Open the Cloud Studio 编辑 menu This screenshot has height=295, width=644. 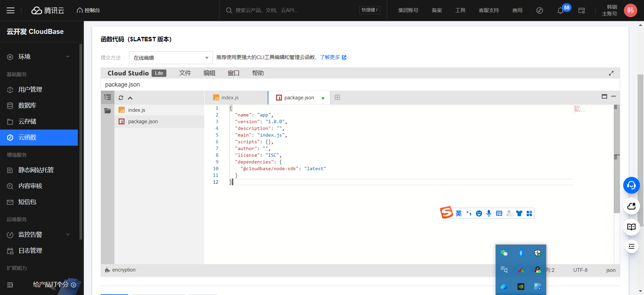[209, 73]
